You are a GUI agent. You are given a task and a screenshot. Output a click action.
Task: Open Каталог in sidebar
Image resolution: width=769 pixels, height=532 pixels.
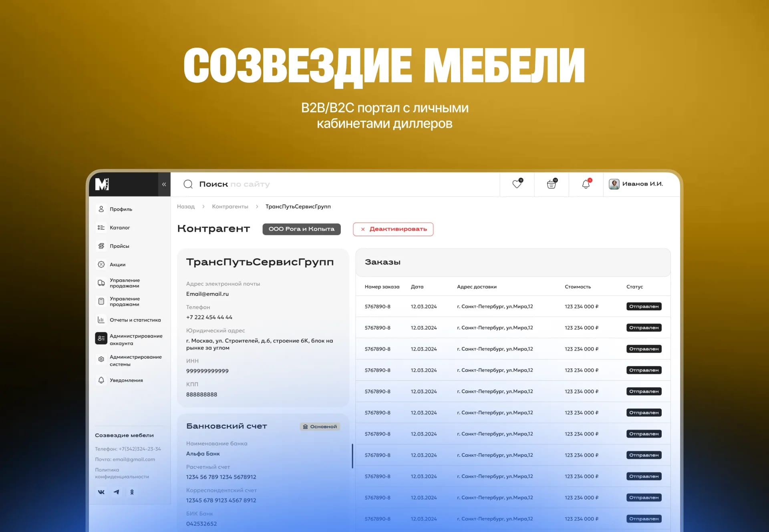coord(120,227)
